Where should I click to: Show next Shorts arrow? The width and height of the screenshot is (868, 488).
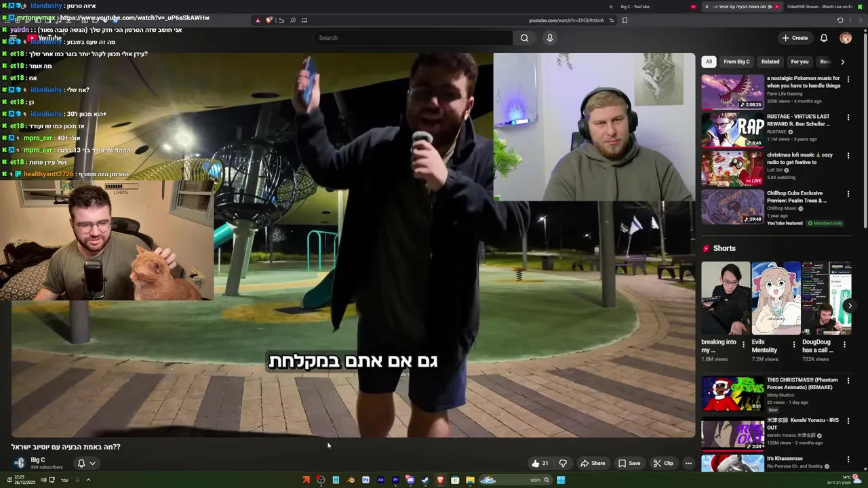click(849, 306)
